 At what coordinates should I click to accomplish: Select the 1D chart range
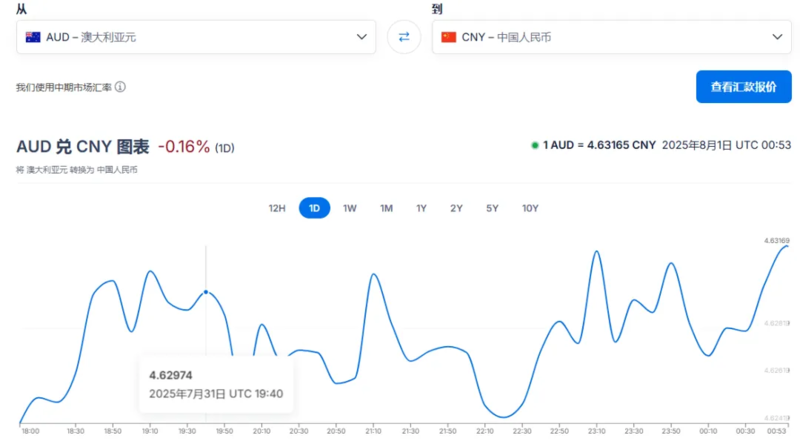pos(314,208)
